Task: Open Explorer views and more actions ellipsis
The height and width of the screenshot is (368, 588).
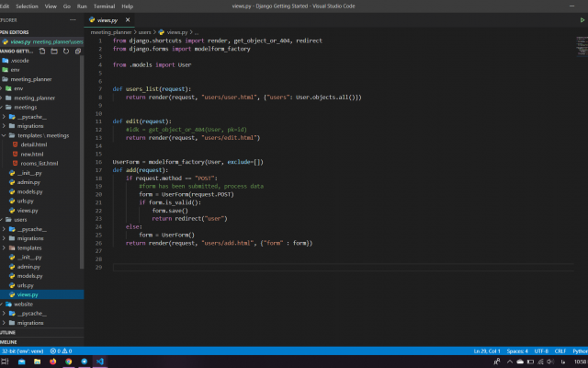Action: pyautogui.click(x=73, y=20)
